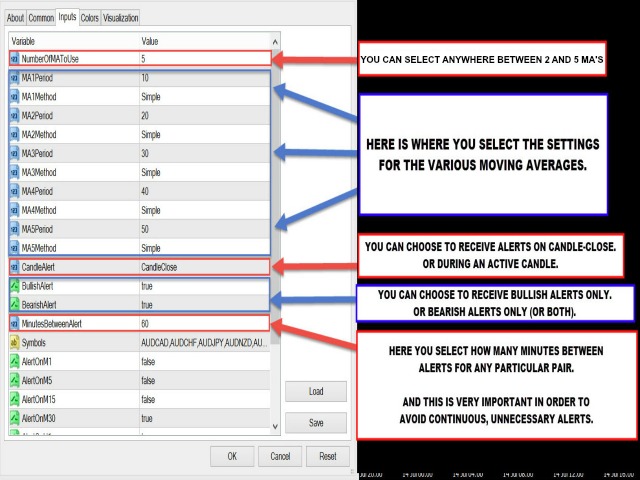640x480 pixels.
Task: Toggle the BullishAlert true value
Action: click(x=200, y=286)
